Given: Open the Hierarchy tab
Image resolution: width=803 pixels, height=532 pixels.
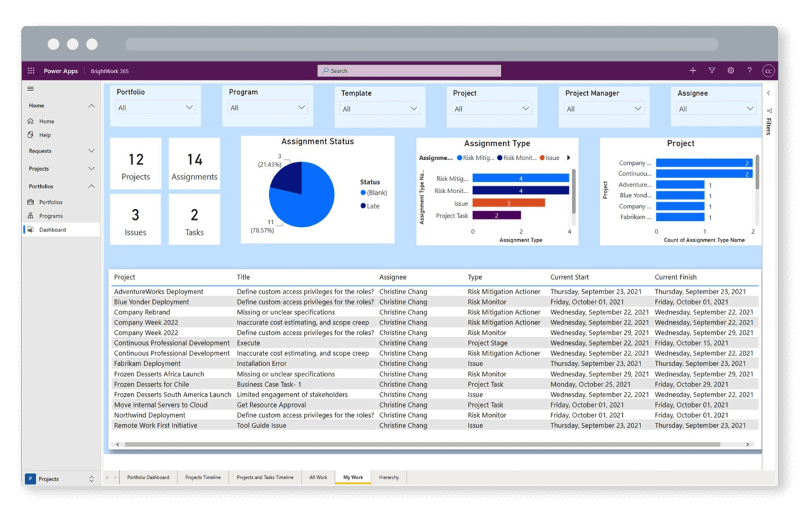Looking at the screenshot, I should click(x=388, y=477).
